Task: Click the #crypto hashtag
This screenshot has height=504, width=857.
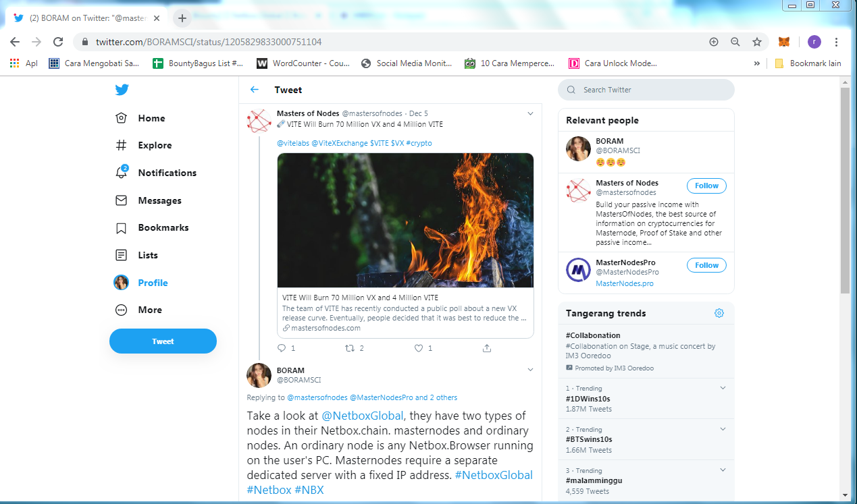Action: coord(419,143)
